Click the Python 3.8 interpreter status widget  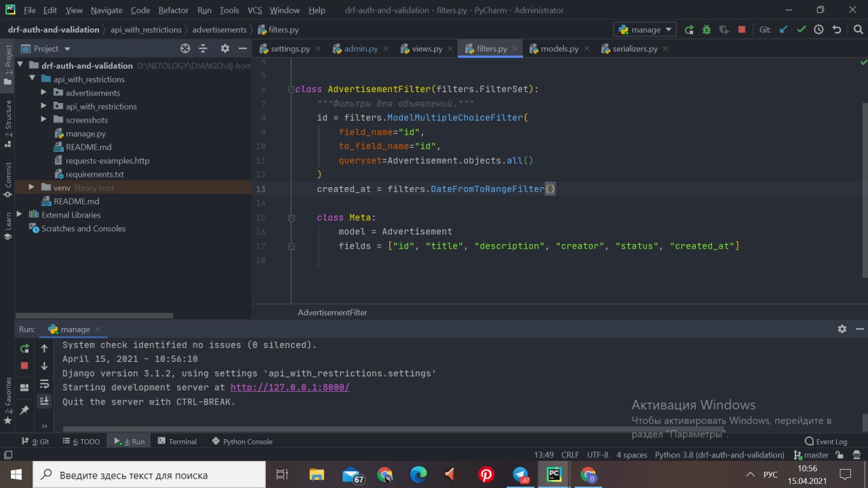(719, 455)
